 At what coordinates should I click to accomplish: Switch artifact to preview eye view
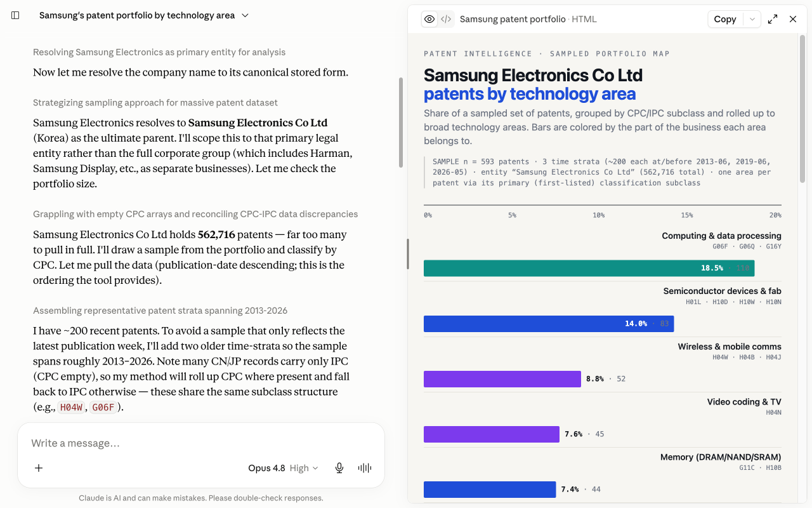[429, 19]
